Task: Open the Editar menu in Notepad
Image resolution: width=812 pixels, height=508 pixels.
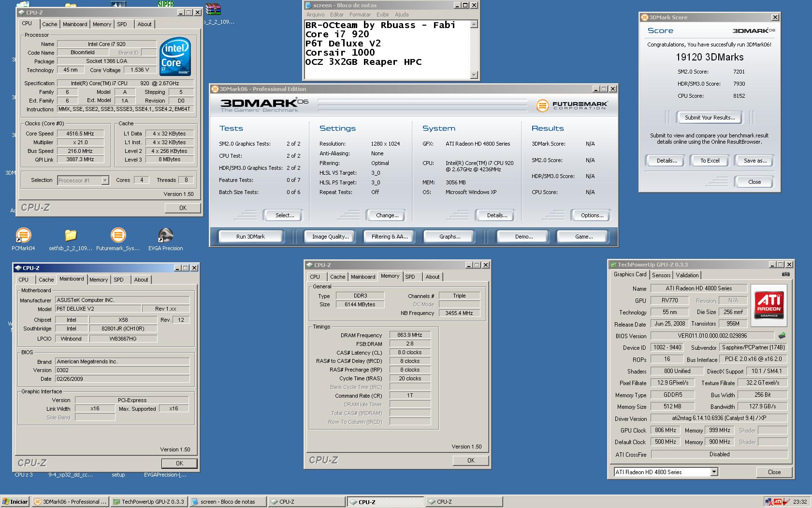Action: 337,15
